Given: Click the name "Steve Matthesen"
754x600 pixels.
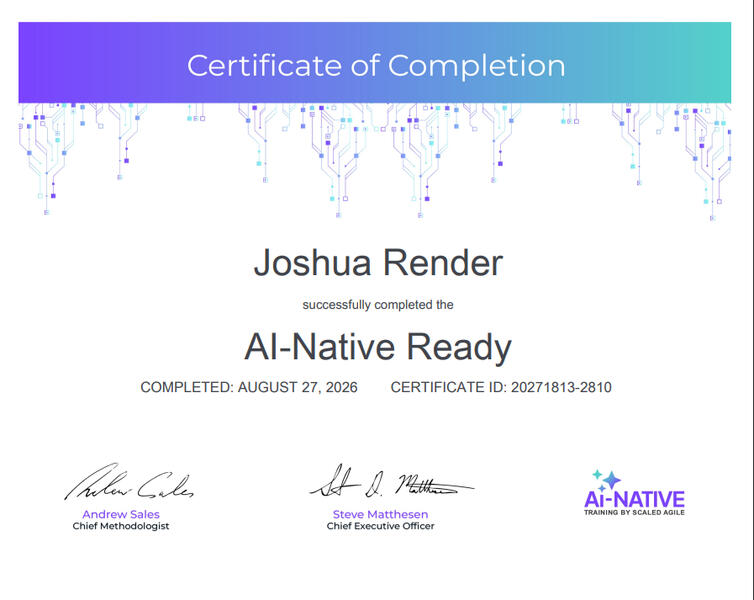Looking at the screenshot, I should (x=380, y=514).
